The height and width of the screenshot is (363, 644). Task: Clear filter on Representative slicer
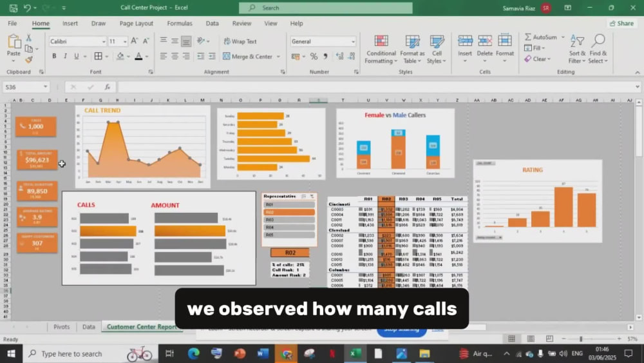pos(312,197)
